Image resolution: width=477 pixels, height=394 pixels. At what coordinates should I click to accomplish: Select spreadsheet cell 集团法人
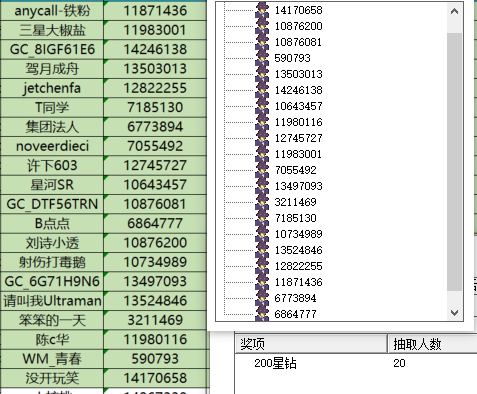point(52,127)
